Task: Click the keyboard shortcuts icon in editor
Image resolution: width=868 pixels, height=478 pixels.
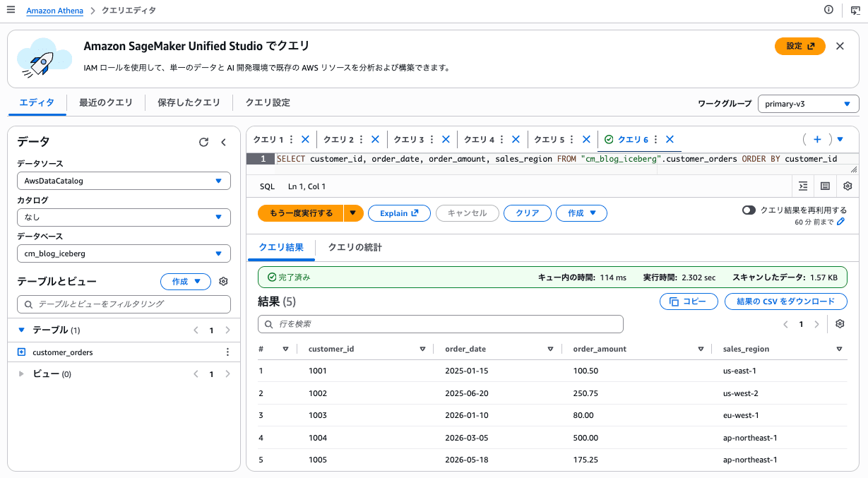Action: (x=825, y=186)
